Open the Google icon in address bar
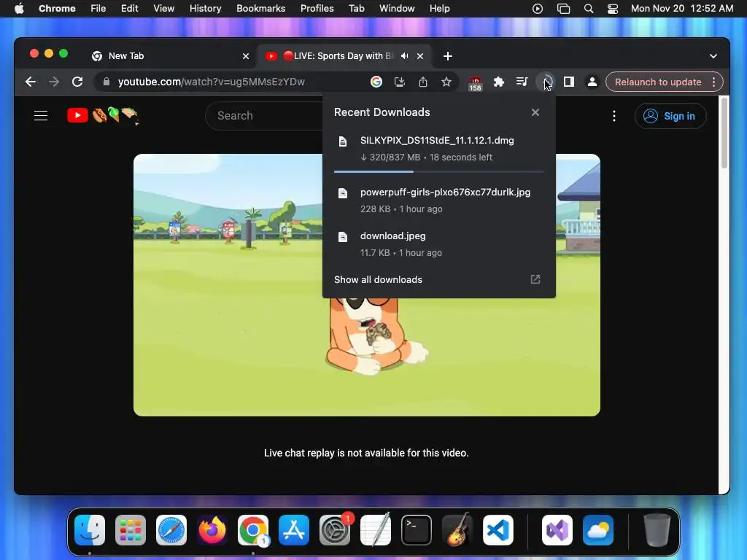The height and width of the screenshot is (560, 747). coord(376,82)
